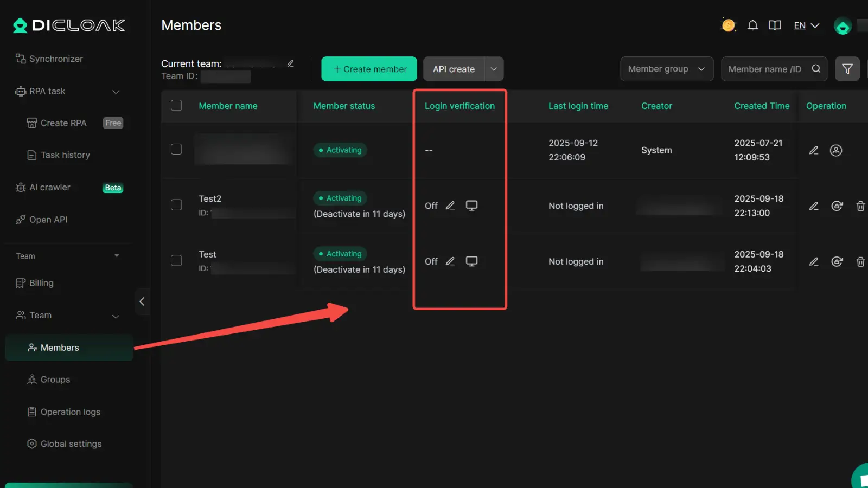Viewport: 868px width, 488px height.
Task: Click the Member name /ID search field
Action: [x=765, y=69]
